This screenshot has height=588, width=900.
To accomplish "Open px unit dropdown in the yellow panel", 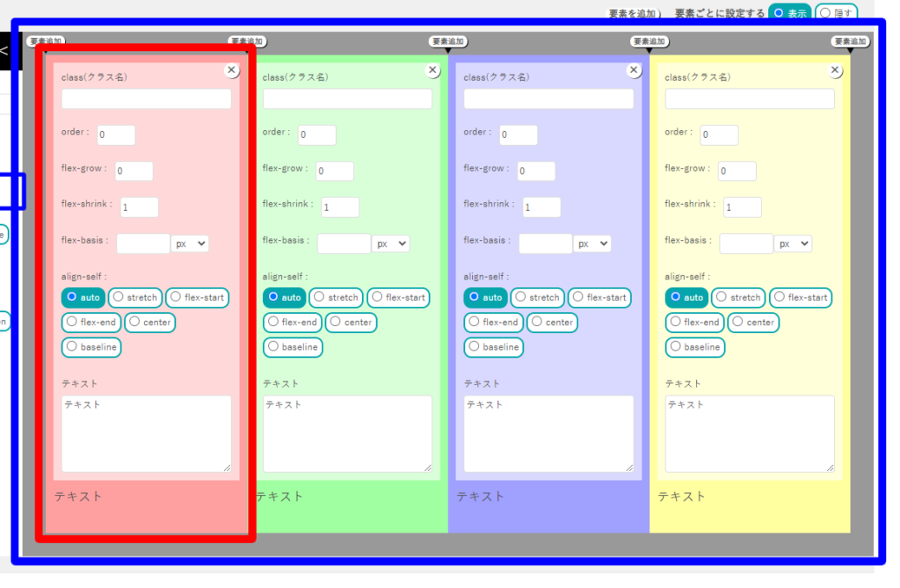I will tap(793, 243).
